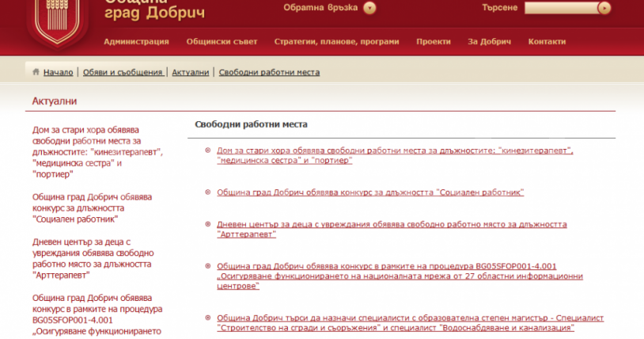Open main listing for Дом за стари хора jobs
Viewport: 644px width, 339px height.
click(x=394, y=154)
